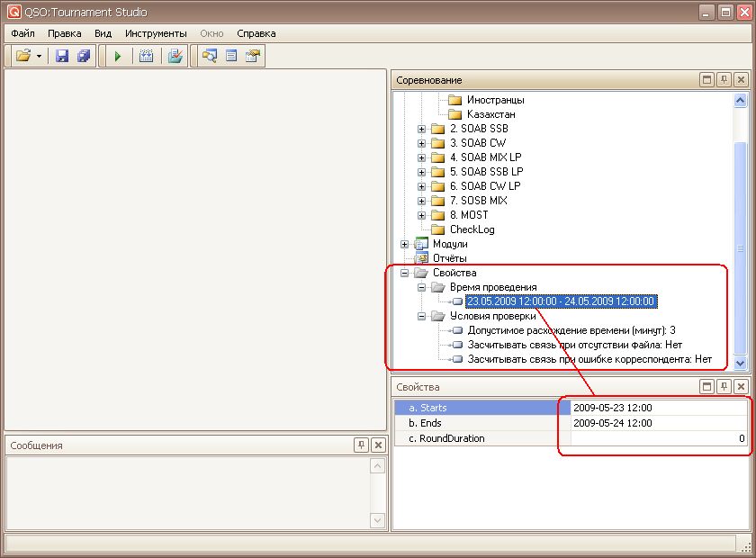Click the checklist with red checkmark icon
This screenshot has width=756, height=558.
175,56
